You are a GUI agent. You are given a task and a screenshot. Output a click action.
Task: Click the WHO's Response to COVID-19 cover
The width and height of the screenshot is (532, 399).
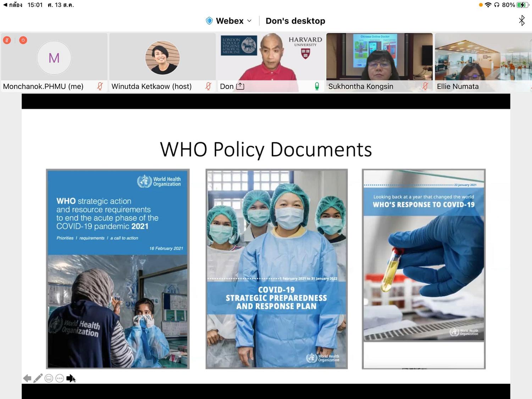point(424,269)
